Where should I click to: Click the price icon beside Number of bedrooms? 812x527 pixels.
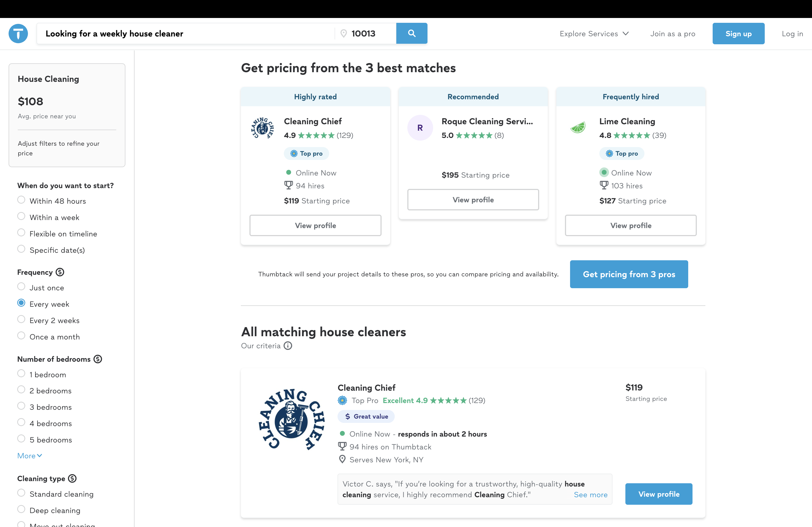coord(98,359)
